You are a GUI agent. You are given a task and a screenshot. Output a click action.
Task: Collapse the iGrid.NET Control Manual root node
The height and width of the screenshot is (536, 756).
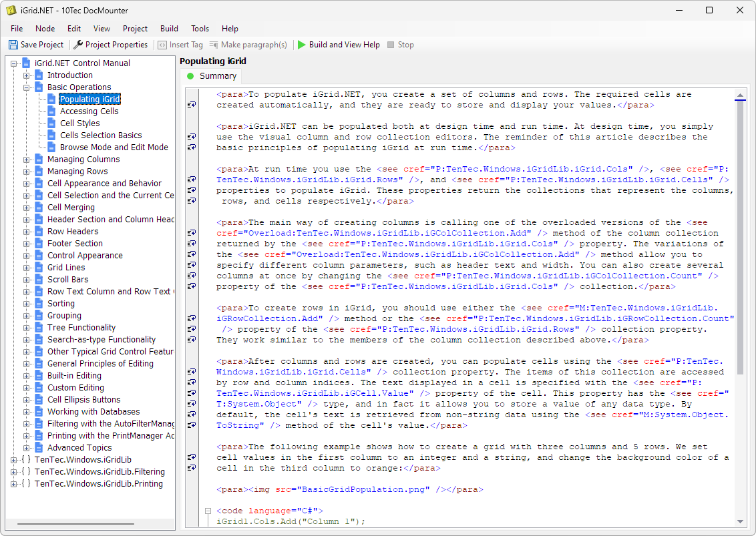(x=13, y=63)
